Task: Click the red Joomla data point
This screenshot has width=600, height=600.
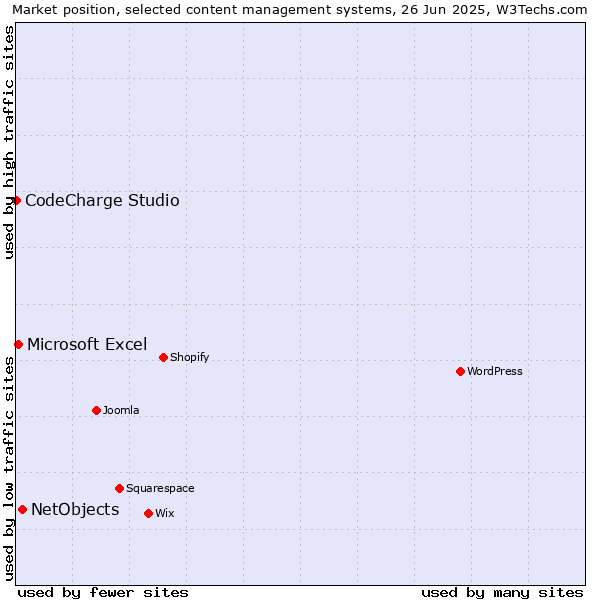Action: (x=96, y=410)
